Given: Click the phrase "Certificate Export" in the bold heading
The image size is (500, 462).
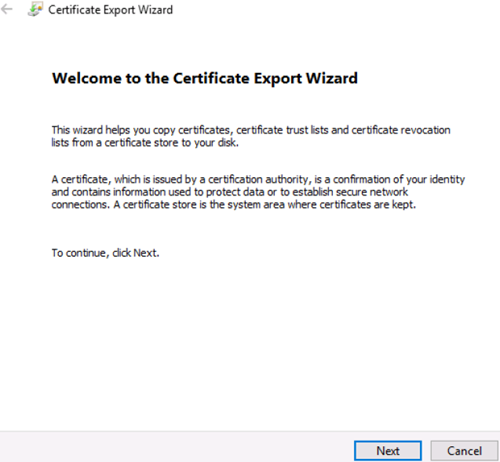Looking at the screenshot, I should (x=237, y=79).
